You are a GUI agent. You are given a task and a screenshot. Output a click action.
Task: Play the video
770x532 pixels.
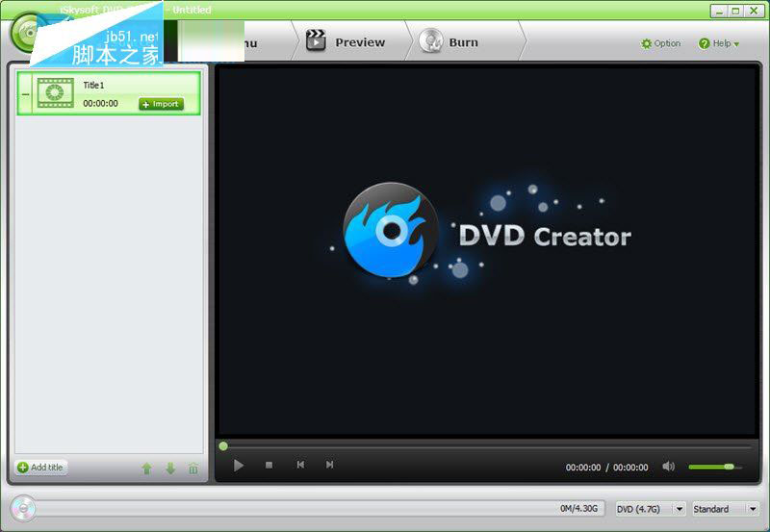tap(238, 465)
